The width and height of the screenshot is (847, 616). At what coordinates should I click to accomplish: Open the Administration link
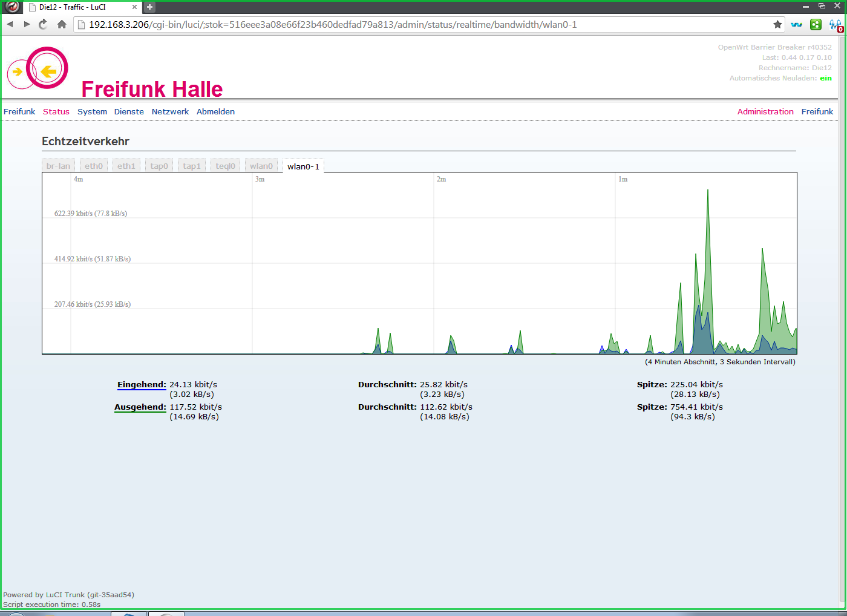click(765, 112)
